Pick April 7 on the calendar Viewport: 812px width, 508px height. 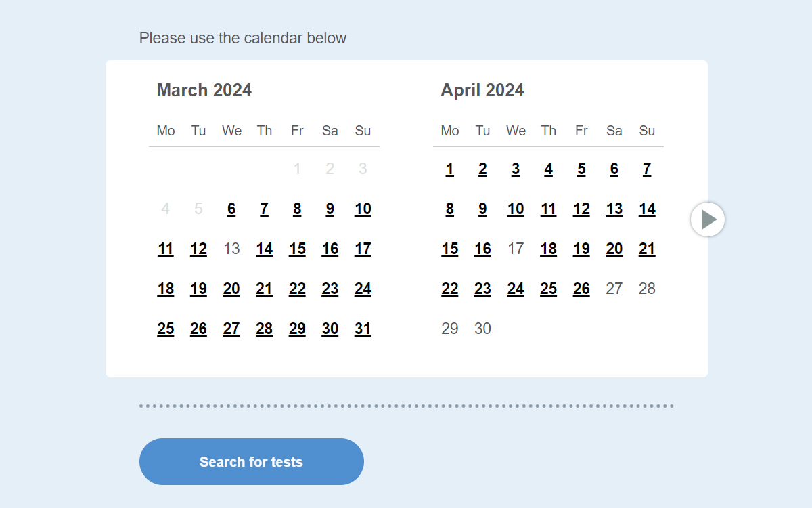647,169
